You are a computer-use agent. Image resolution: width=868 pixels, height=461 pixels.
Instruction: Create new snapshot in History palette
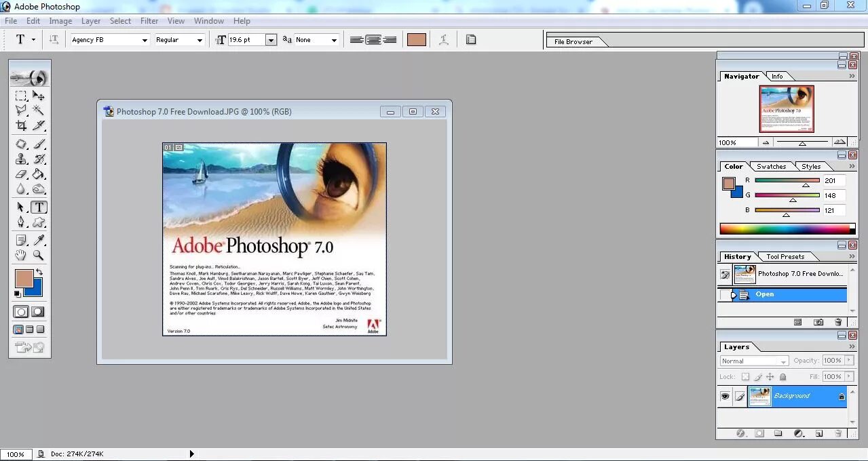(818, 323)
